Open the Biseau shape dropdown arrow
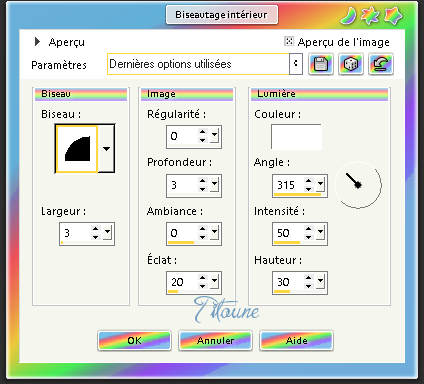The width and height of the screenshot is (424, 384). [106, 149]
